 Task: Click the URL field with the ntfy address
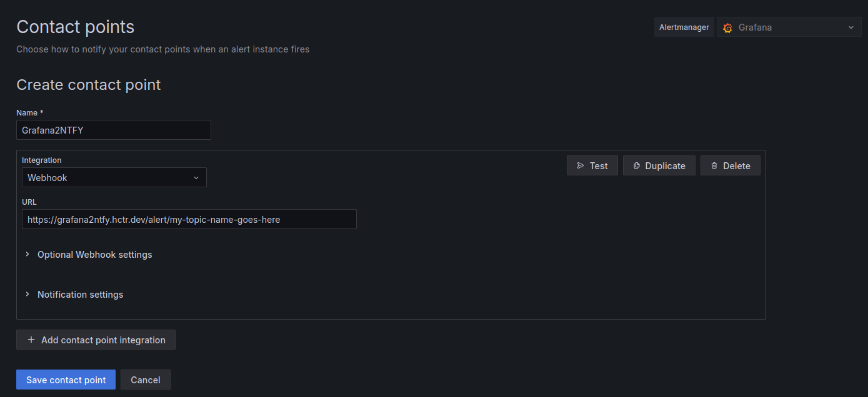click(189, 219)
